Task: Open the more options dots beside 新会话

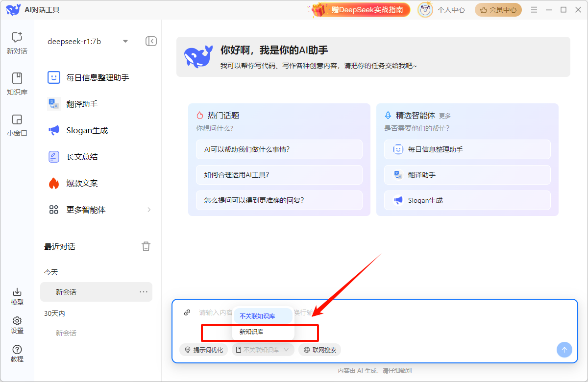Action: pos(144,292)
